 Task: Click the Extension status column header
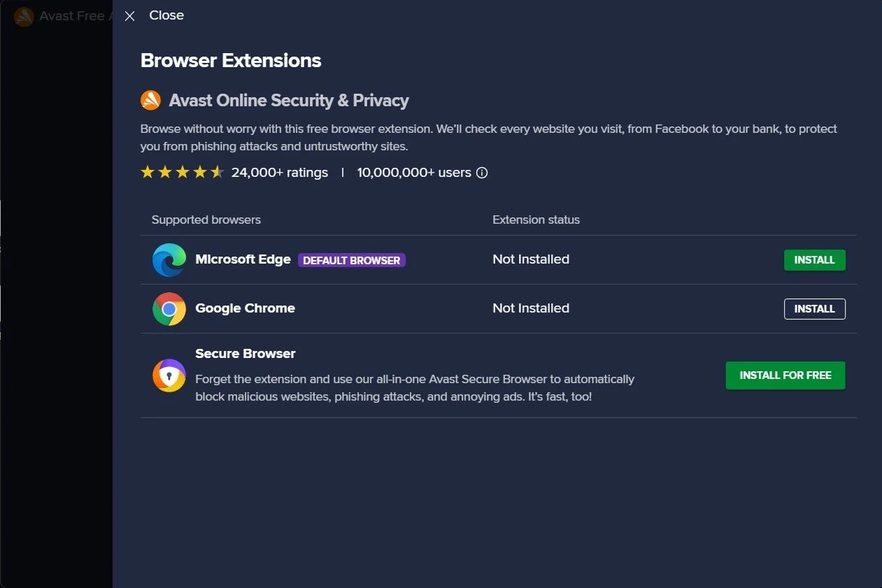pos(536,219)
